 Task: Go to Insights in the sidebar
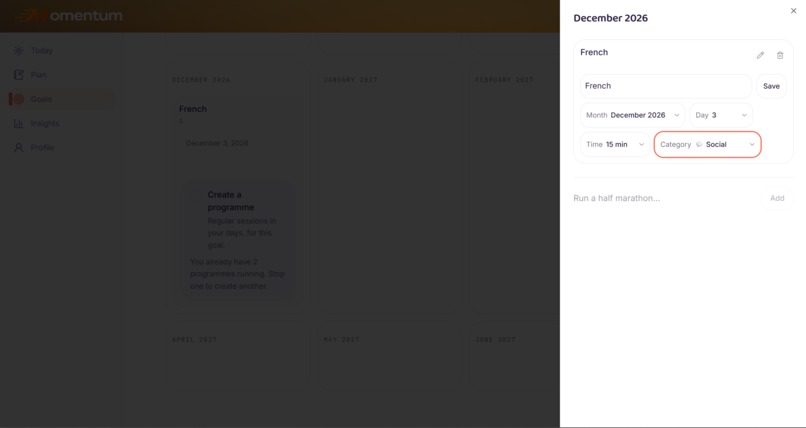coord(45,123)
